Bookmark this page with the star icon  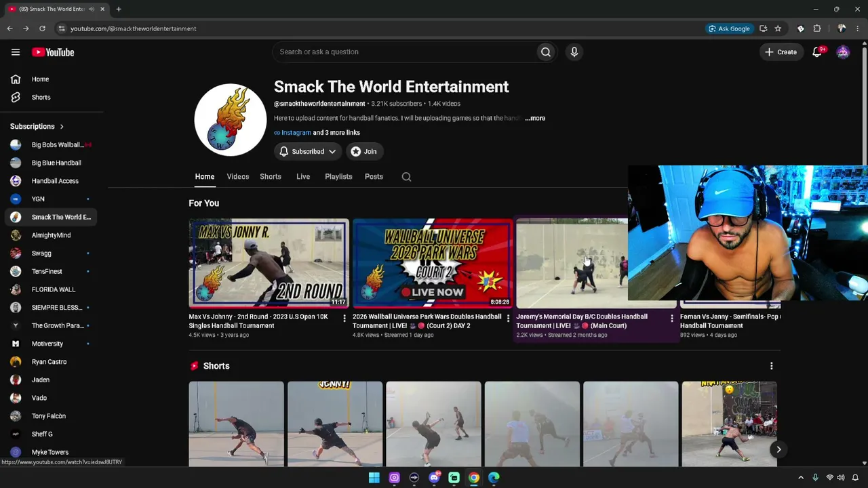pos(778,28)
